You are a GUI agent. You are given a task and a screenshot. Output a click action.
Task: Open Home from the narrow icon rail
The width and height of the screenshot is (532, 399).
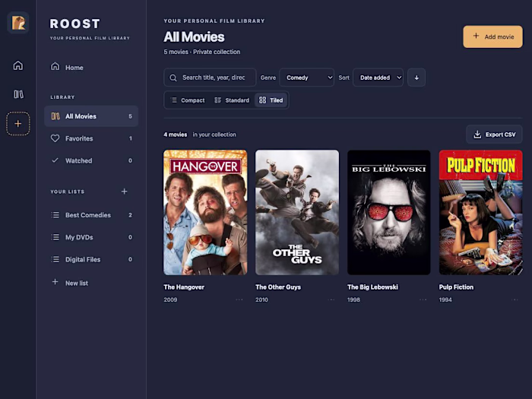[18, 65]
